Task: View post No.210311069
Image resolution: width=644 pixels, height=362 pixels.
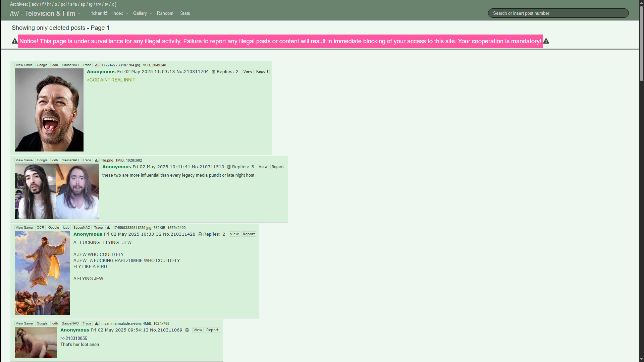Action: pyautogui.click(x=198, y=330)
